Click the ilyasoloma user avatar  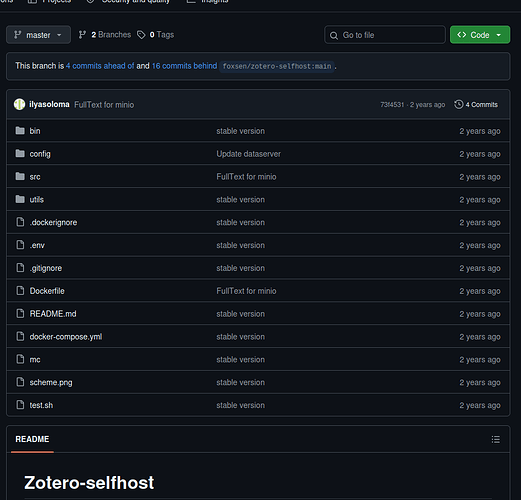pyautogui.click(x=19, y=104)
